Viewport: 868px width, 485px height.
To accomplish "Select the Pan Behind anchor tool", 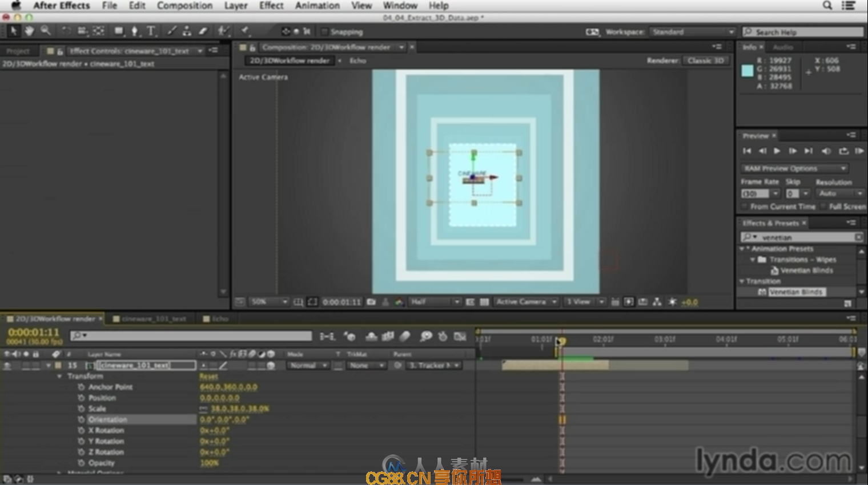I will pos(98,31).
